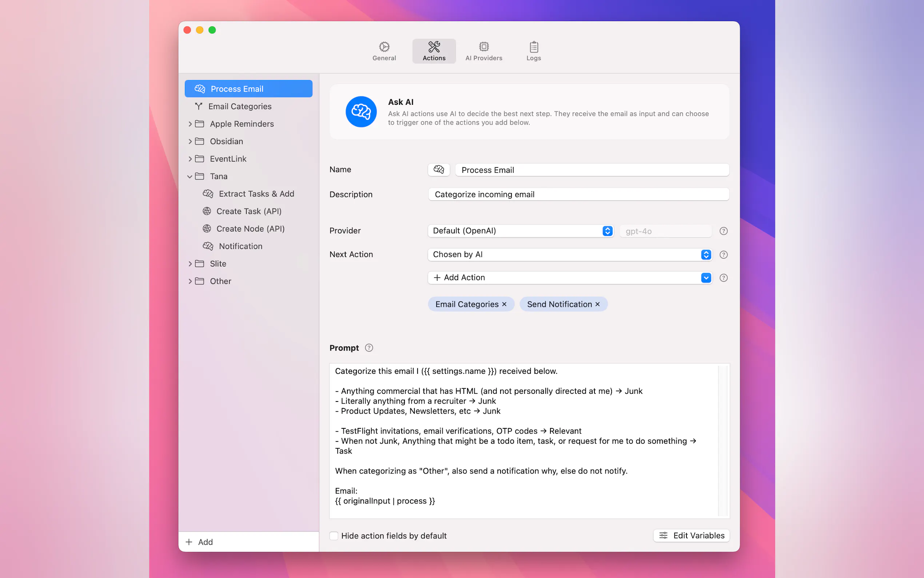Remove the Send Notification tag
The image size is (924, 578).
[x=597, y=304]
